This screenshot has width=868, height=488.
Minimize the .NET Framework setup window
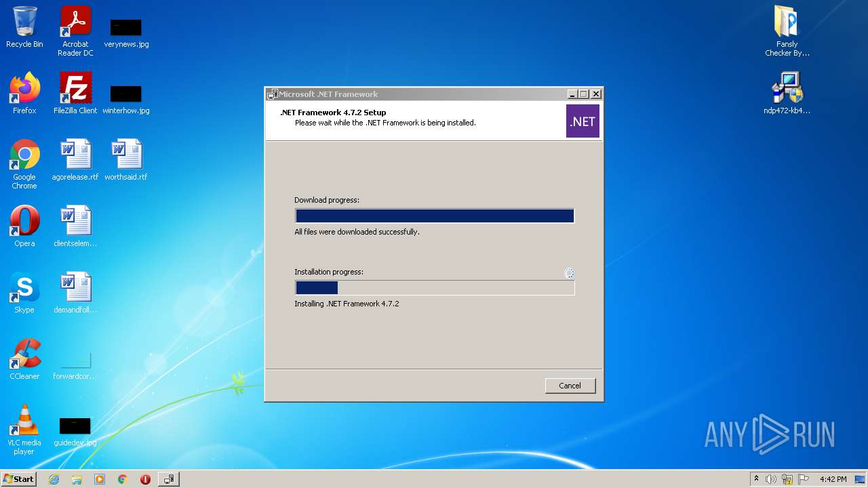572,94
